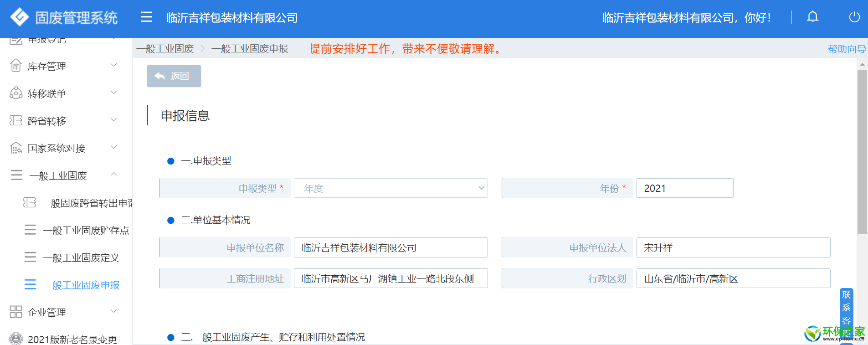This screenshot has width=868, height=345.
Task: Click the 转移联单 sidebar icon
Action: click(16, 93)
